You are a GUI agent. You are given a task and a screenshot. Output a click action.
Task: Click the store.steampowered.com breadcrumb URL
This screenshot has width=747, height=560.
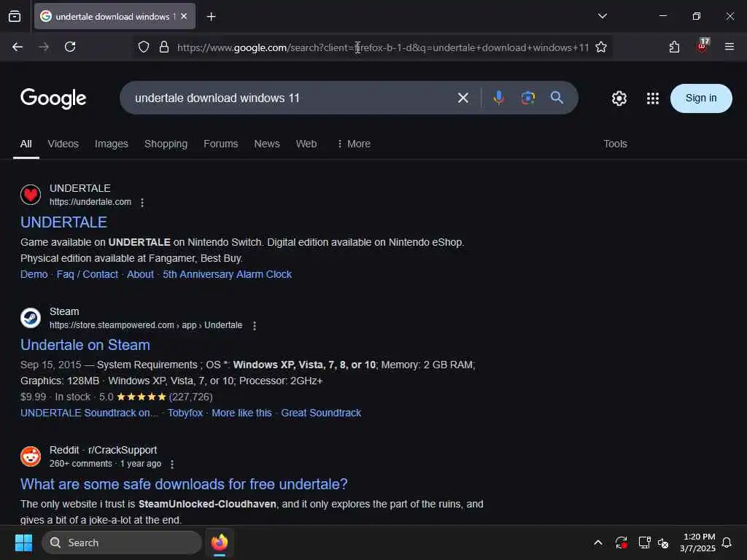pyautogui.click(x=146, y=325)
